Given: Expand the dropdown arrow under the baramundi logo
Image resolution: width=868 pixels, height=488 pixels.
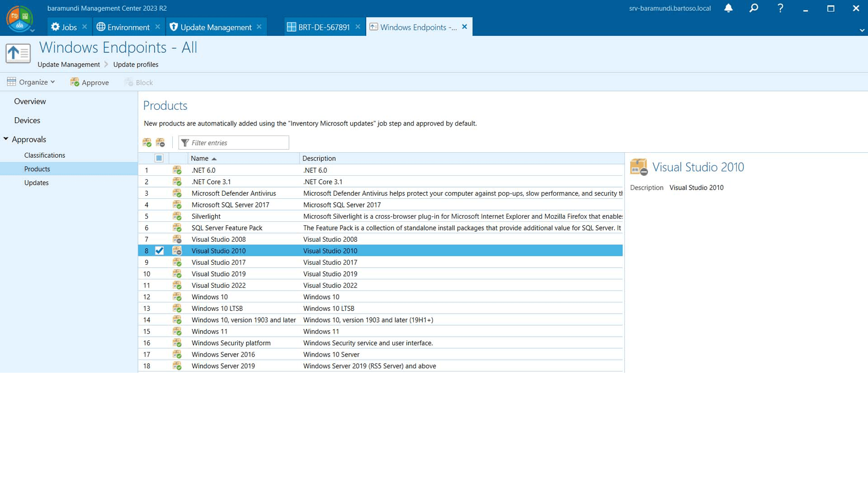Looking at the screenshot, I should (x=33, y=31).
